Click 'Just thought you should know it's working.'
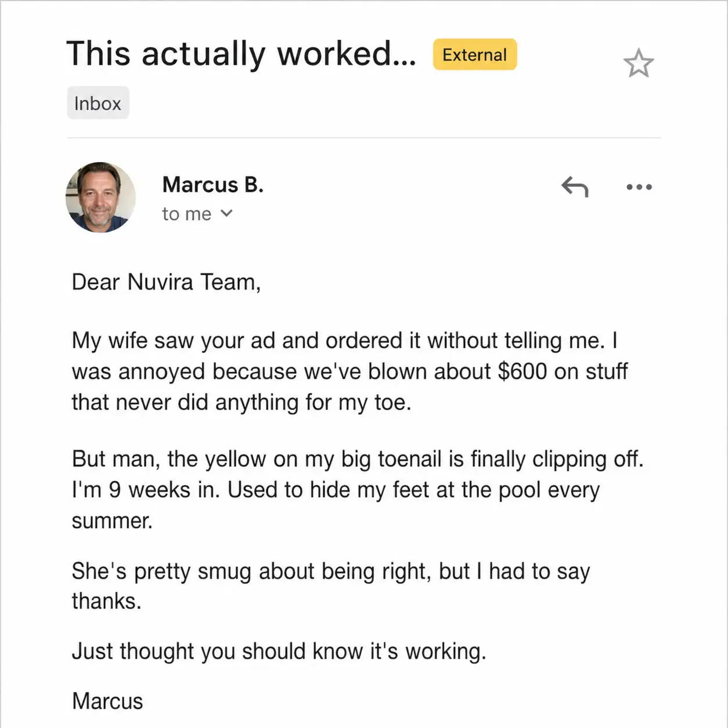 click(279, 651)
